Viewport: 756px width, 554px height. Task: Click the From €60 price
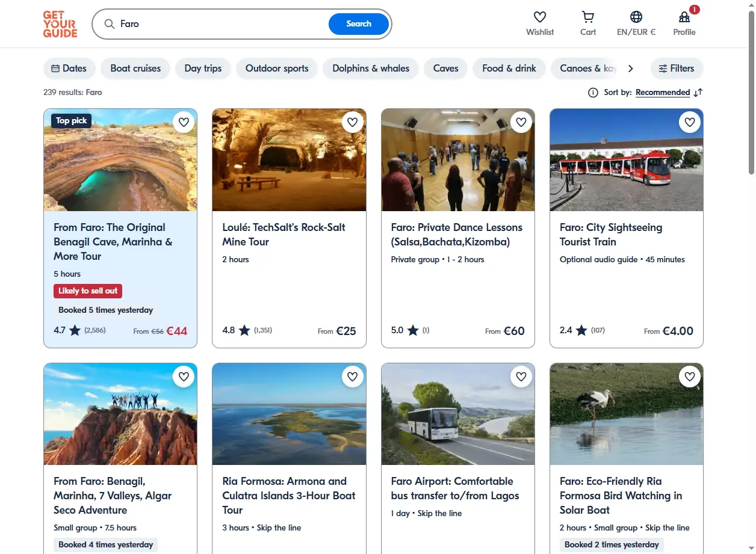505,331
